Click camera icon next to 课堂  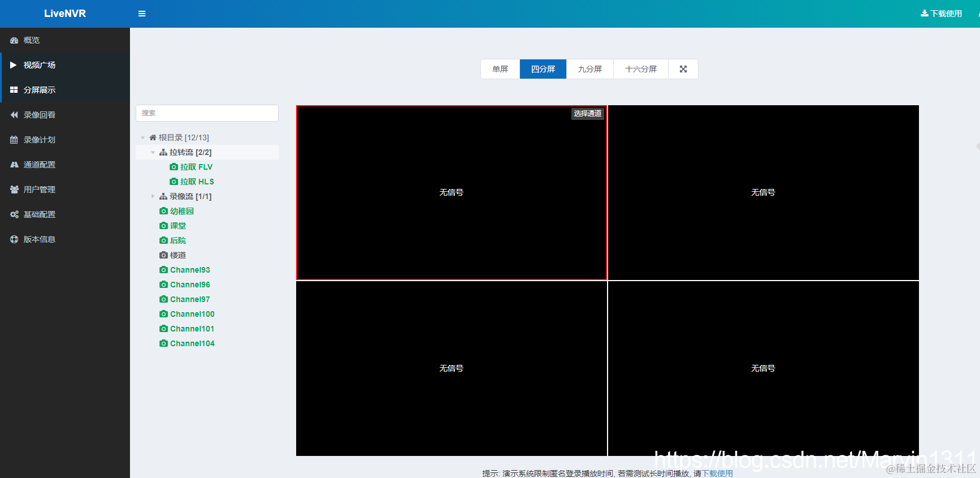(163, 226)
